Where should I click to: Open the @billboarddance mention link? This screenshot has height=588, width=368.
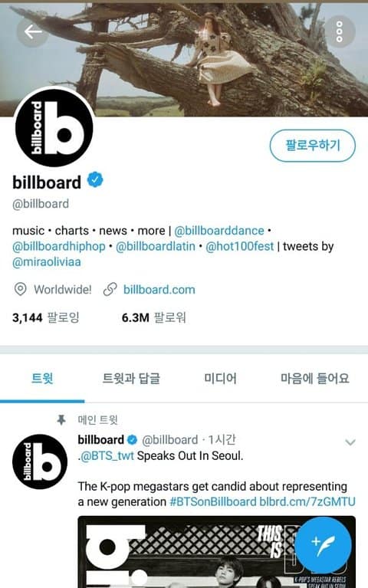(x=219, y=231)
